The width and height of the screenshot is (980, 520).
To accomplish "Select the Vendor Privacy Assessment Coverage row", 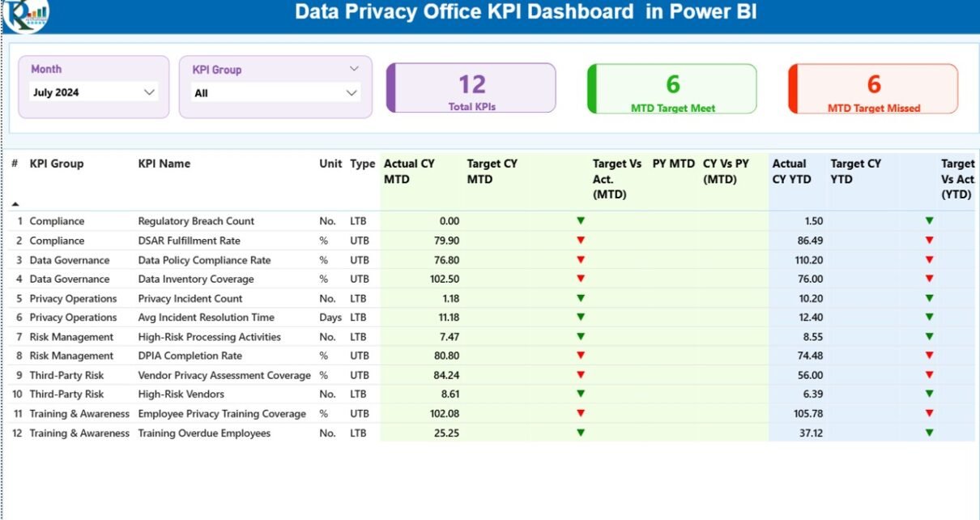I will click(x=224, y=375).
